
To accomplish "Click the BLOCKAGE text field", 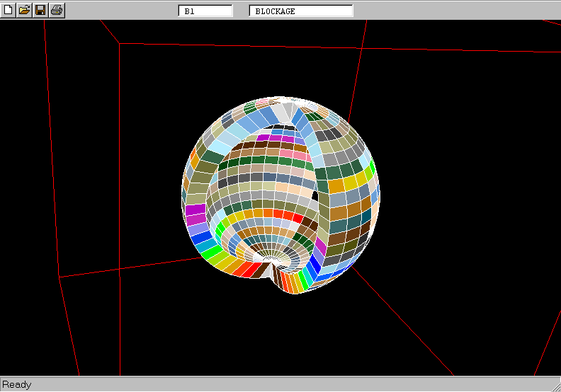I will pyautogui.click(x=301, y=11).
